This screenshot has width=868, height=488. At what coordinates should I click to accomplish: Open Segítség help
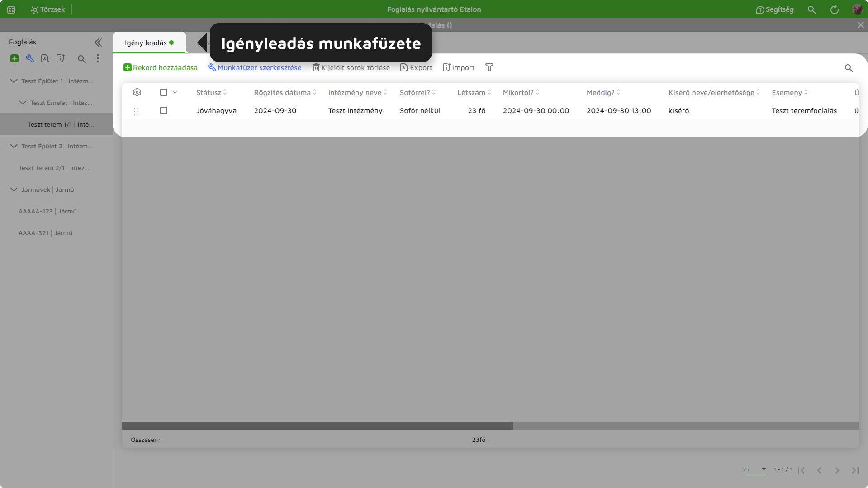click(774, 9)
